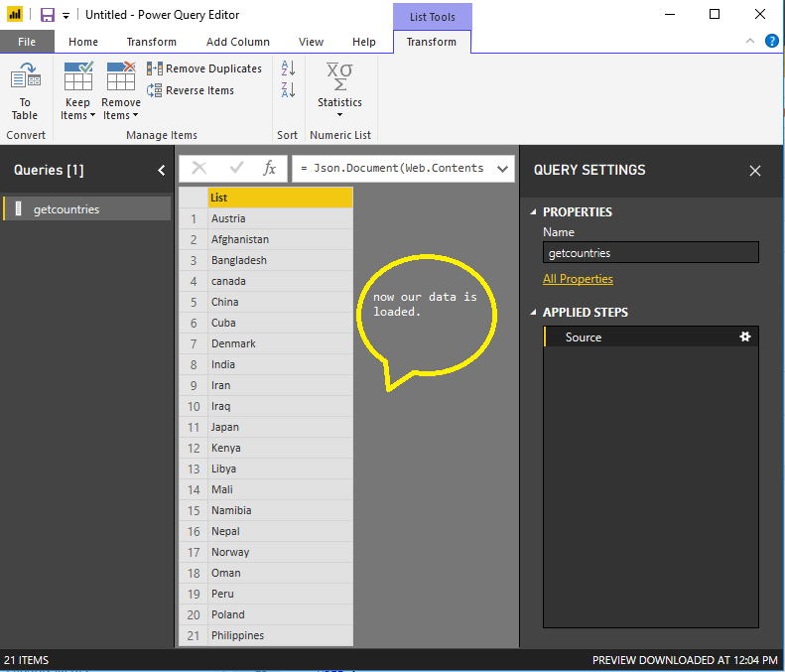The height and width of the screenshot is (672, 785).
Task: Select Poland list item
Action: pyautogui.click(x=280, y=614)
